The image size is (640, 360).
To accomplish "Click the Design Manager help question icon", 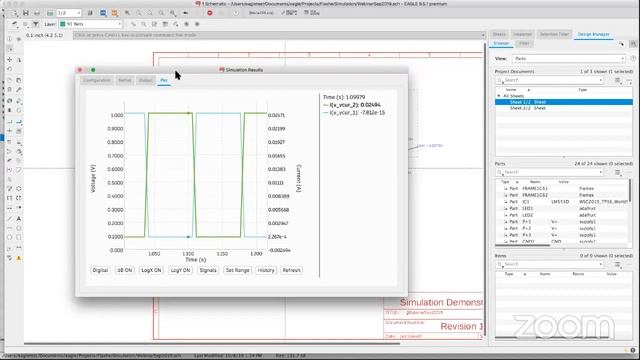I will click(x=633, y=59).
